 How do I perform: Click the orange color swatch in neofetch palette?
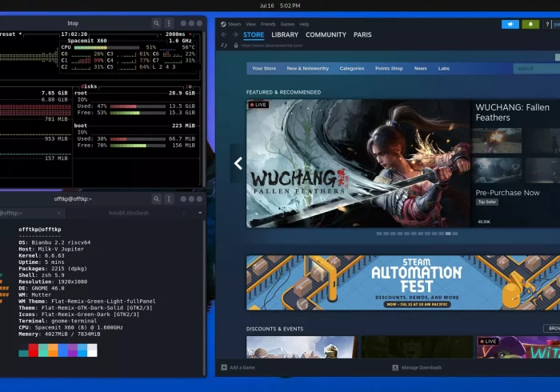(53, 350)
